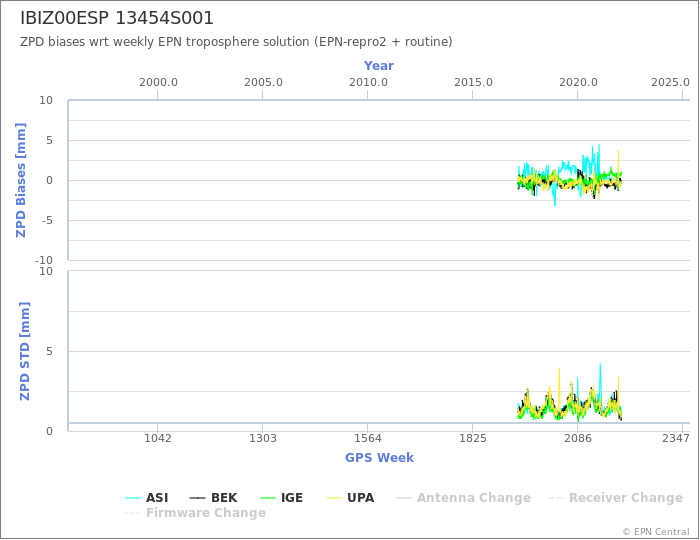Click the 2010.0 year tick label
Image resolution: width=700 pixels, height=540 pixels.
point(368,83)
